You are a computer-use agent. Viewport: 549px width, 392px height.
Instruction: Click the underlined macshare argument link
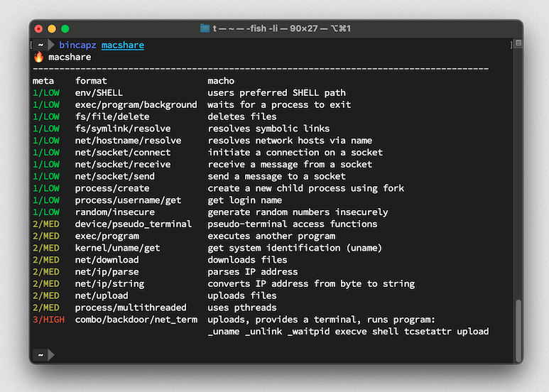(123, 45)
